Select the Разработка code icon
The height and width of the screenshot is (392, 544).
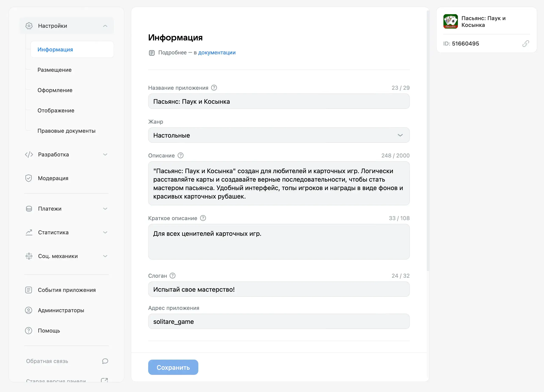(x=29, y=154)
